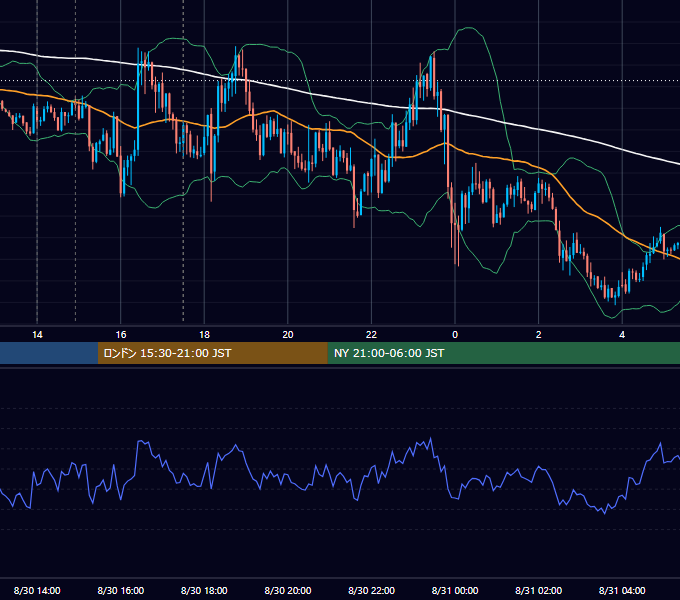
Task: Click the 8/30 22:00 time label
Action: pyautogui.click(x=371, y=590)
